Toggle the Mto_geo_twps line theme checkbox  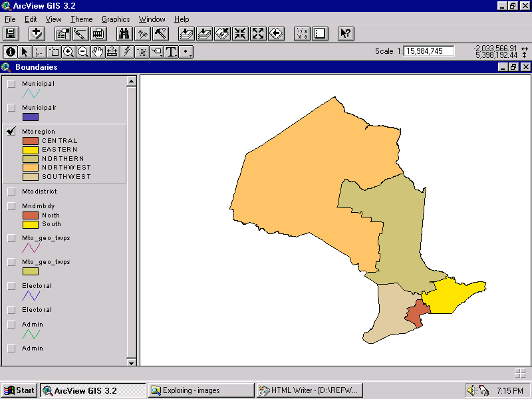(x=11, y=238)
